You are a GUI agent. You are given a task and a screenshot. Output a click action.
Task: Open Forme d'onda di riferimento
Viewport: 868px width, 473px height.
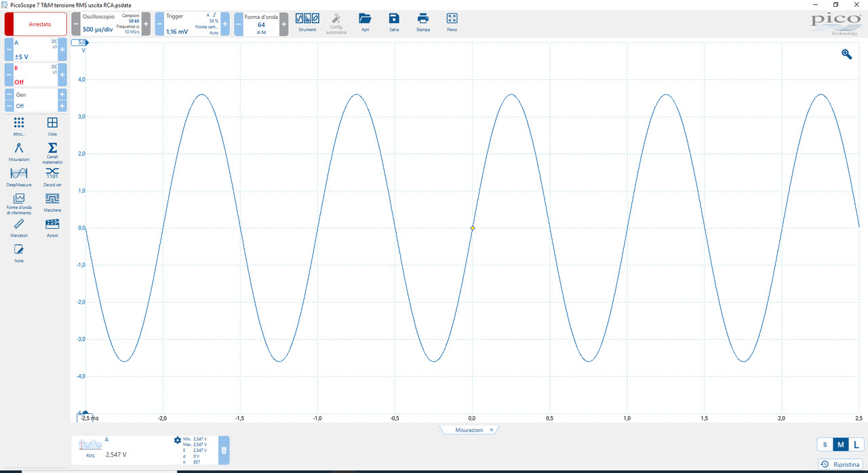[x=19, y=204]
